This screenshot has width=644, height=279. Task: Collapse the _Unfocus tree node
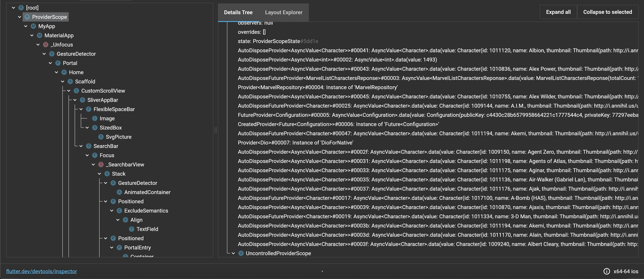pyautogui.click(x=38, y=45)
